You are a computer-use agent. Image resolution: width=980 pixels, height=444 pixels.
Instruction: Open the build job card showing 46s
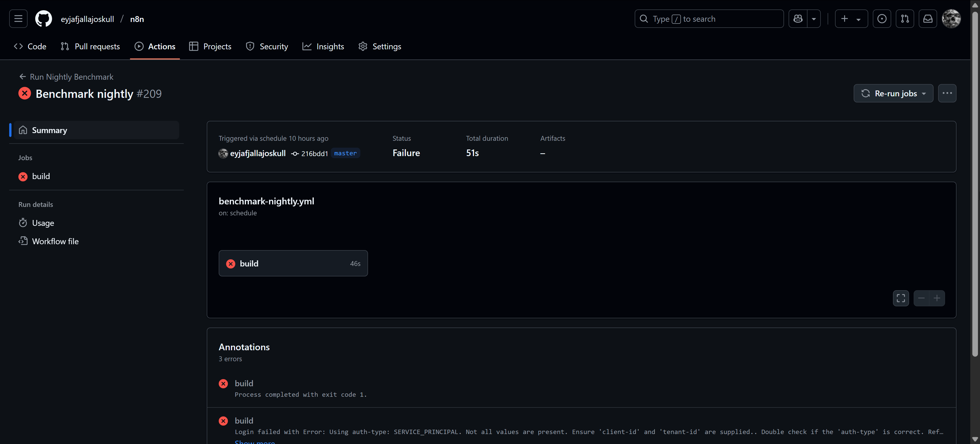pyautogui.click(x=293, y=263)
